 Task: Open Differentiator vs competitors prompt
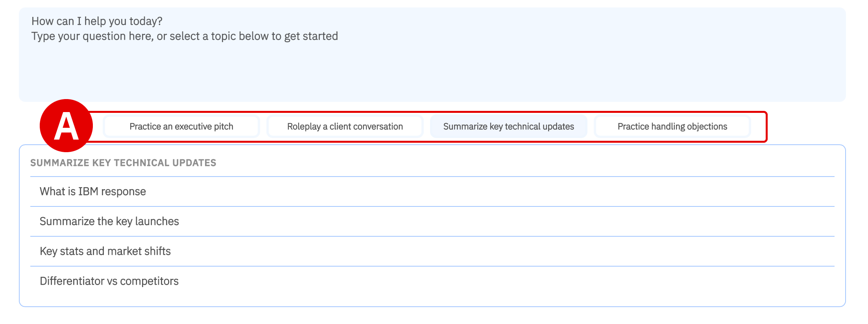coord(432,281)
